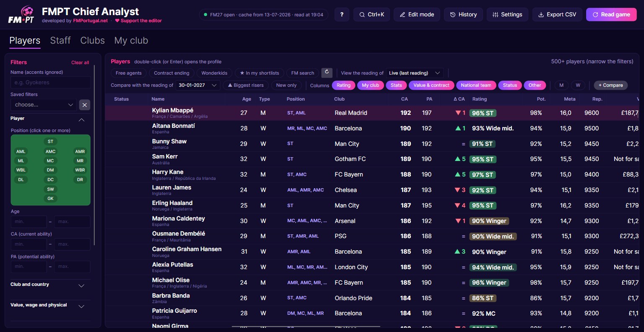Toggle the Other columns pill
Screen dimensions: 644x332
click(x=535, y=85)
